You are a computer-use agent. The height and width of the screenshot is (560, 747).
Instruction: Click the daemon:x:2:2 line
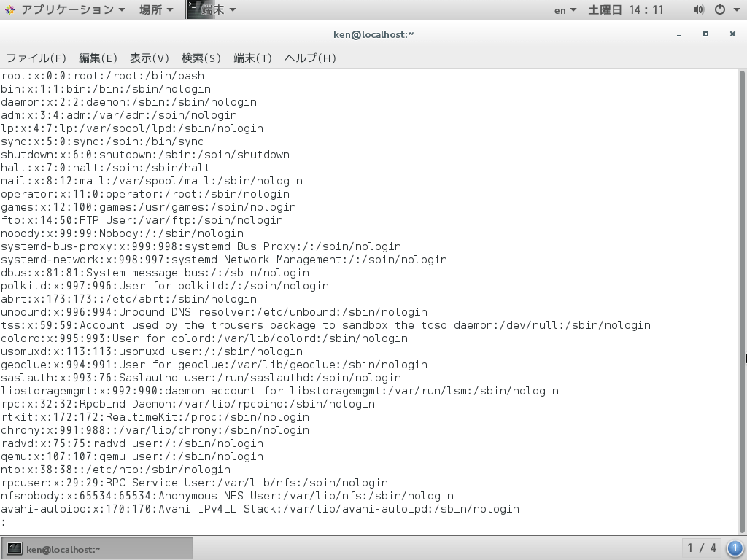tap(128, 102)
